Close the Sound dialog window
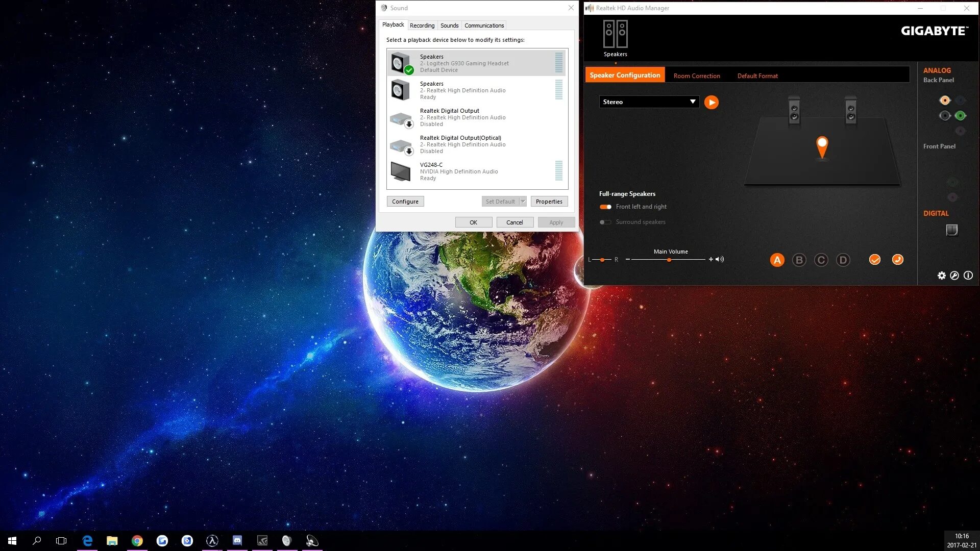The width and height of the screenshot is (980, 551). [571, 8]
